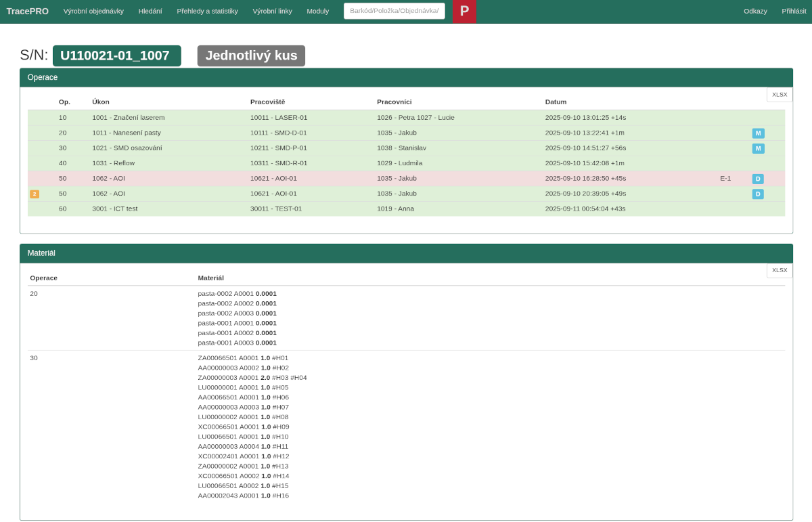Open the Hledání menu
The width and height of the screenshot is (812, 522).
point(150,12)
